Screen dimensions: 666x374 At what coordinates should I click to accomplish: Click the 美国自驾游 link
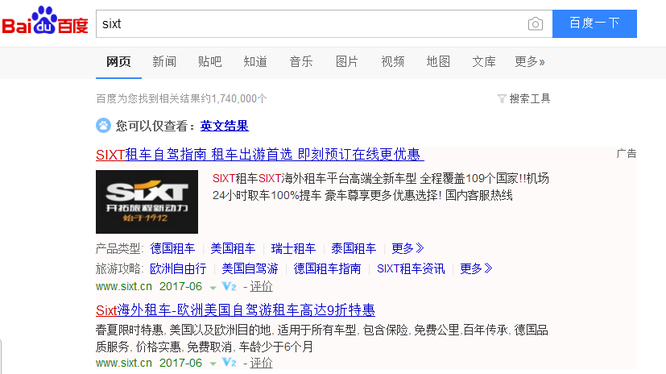coord(250,268)
